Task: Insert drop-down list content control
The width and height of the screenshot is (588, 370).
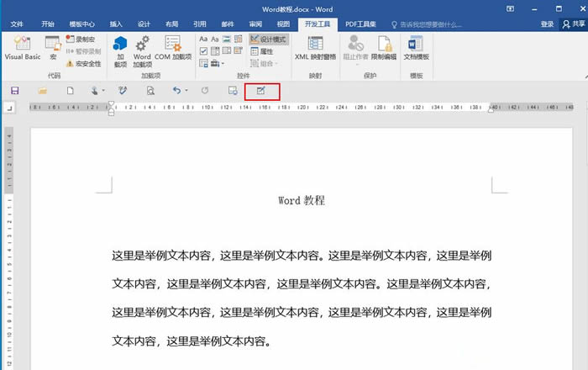Action: tap(227, 51)
